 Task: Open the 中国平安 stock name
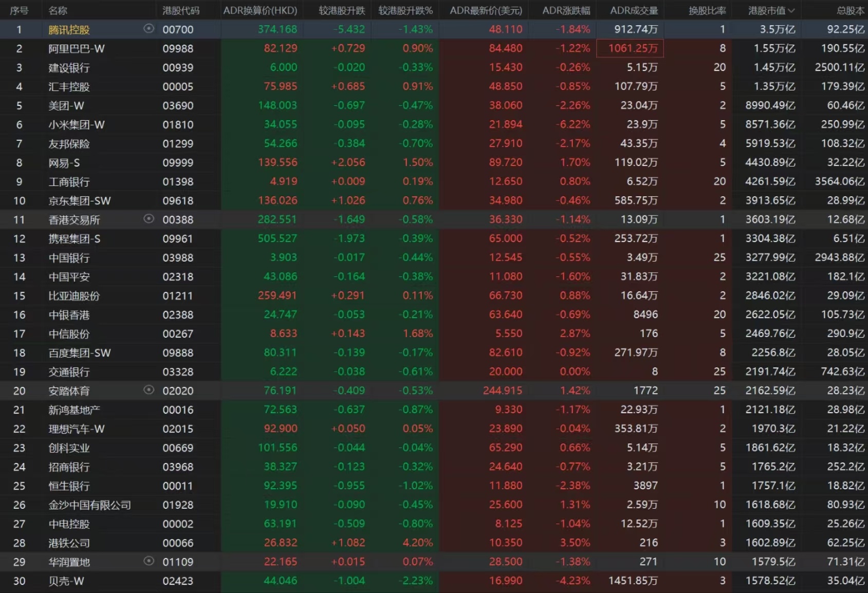69,277
